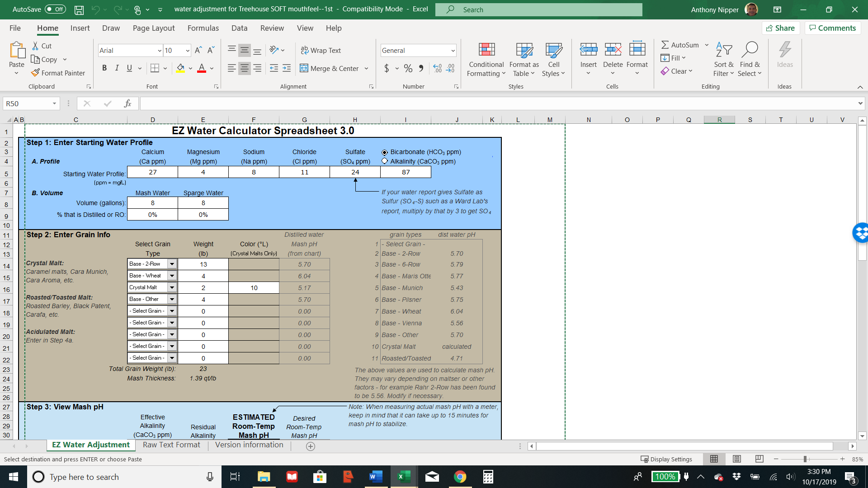868x488 pixels.
Task: Open the Data ribbon tab
Action: (239, 28)
